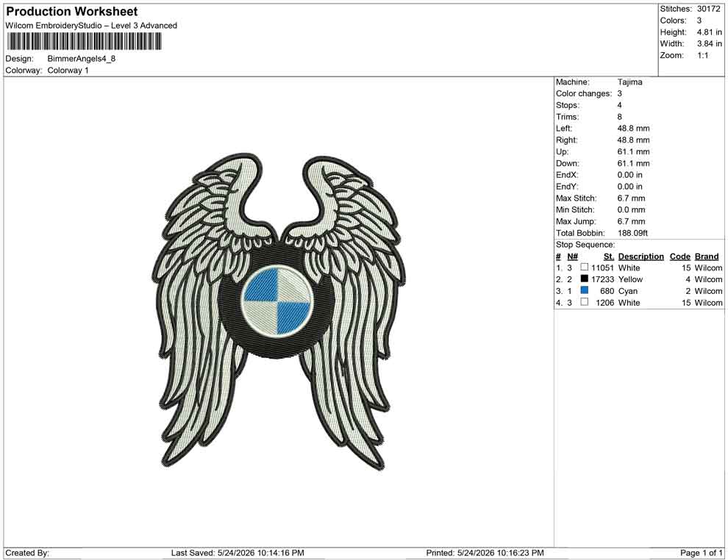Click the machine value 'Tajima'
Viewport: 728px width, 560px height.
[x=630, y=82]
